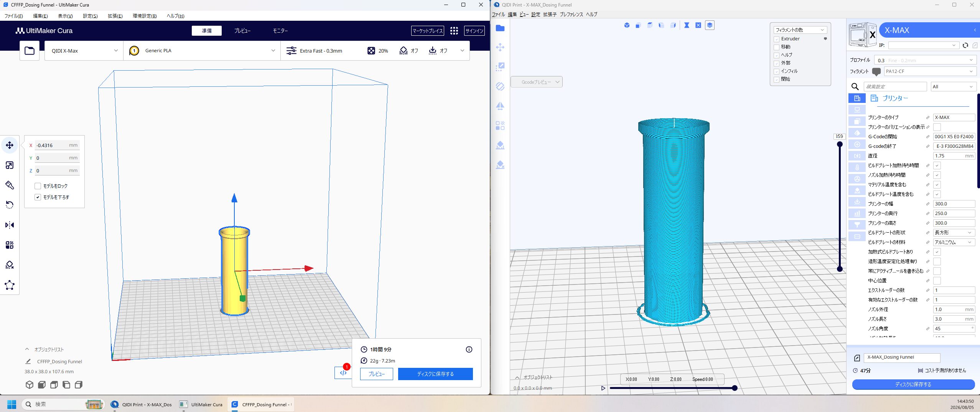The width and height of the screenshot is (980, 412).
Task: Open PA12-CF filament dropdown
Action: pos(929,71)
